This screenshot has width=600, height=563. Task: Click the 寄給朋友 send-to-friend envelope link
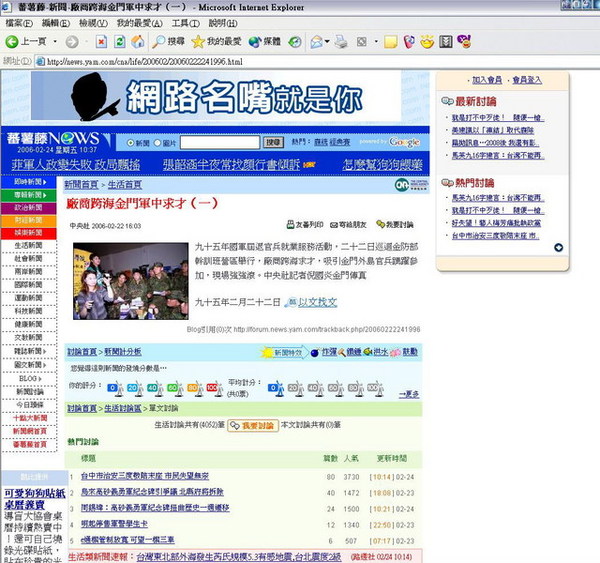[348, 225]
